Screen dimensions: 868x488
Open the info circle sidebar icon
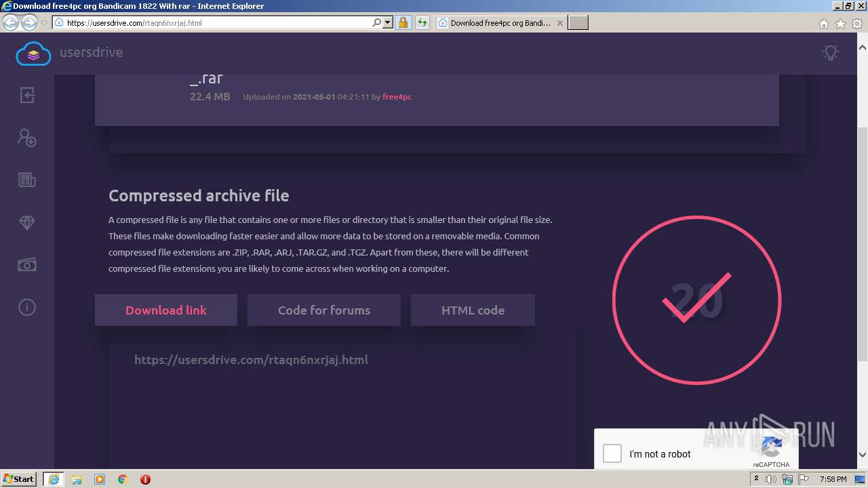[27, 308]
